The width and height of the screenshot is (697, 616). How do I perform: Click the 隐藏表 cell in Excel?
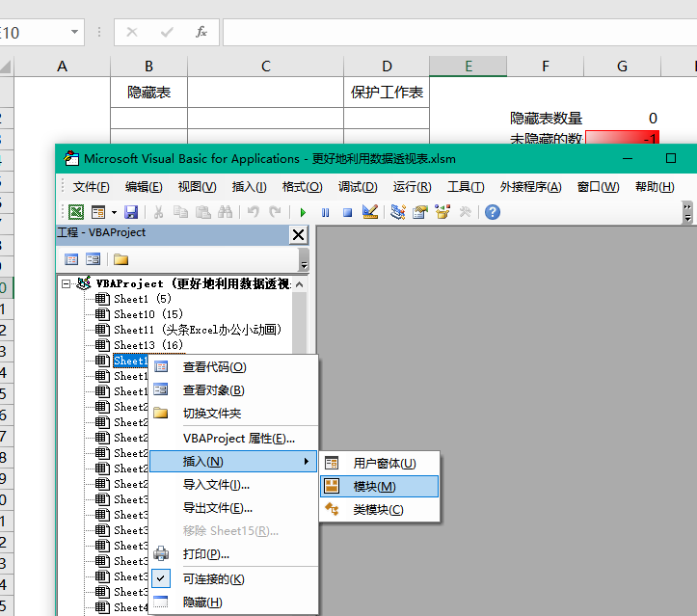pos(148,92)
